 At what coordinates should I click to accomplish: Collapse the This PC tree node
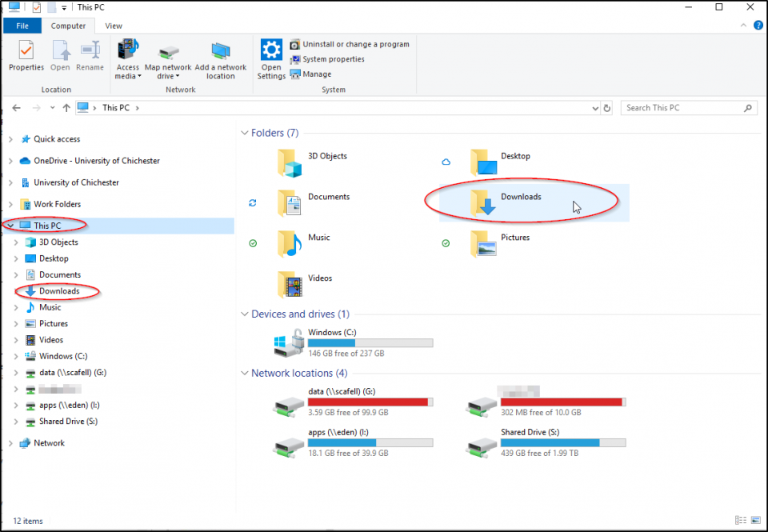[10, 226]
